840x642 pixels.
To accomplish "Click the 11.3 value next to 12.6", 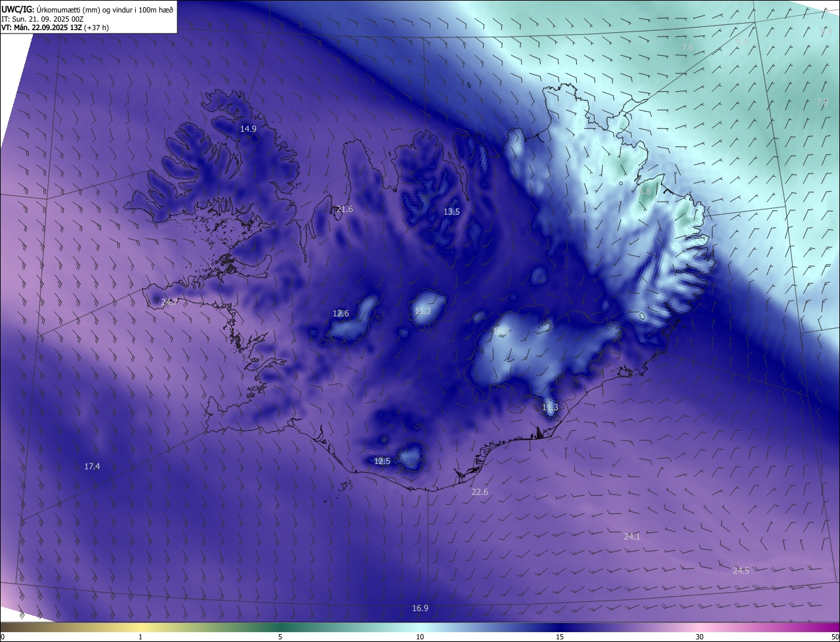I will coord(423,311).
